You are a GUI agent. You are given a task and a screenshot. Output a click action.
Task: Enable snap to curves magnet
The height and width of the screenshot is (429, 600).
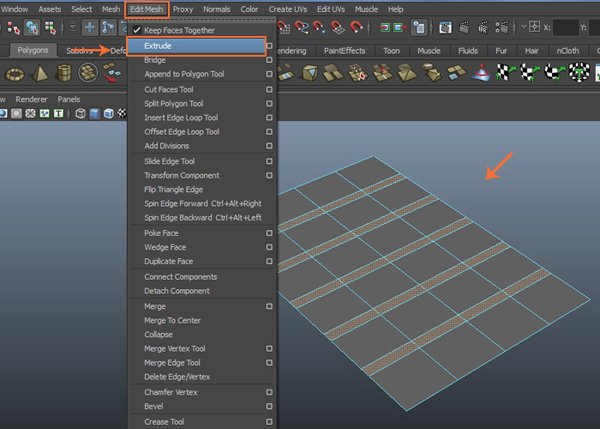302,27
